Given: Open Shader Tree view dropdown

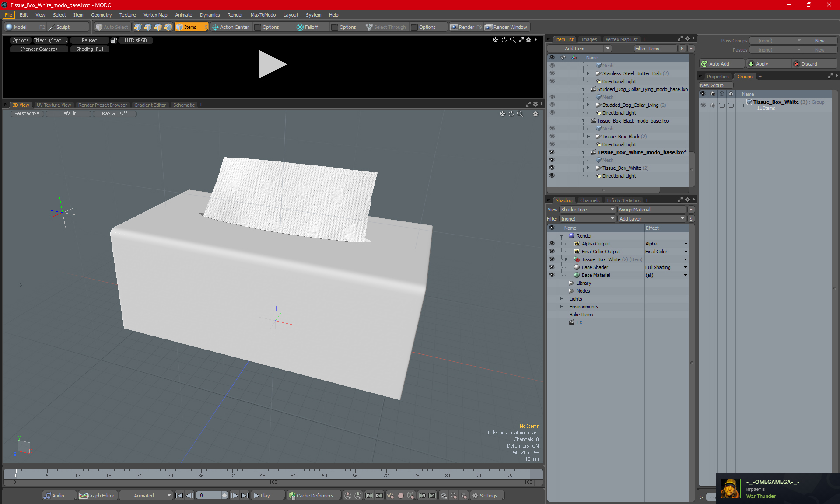Looking at the screenshot, I should click(588, 210).
